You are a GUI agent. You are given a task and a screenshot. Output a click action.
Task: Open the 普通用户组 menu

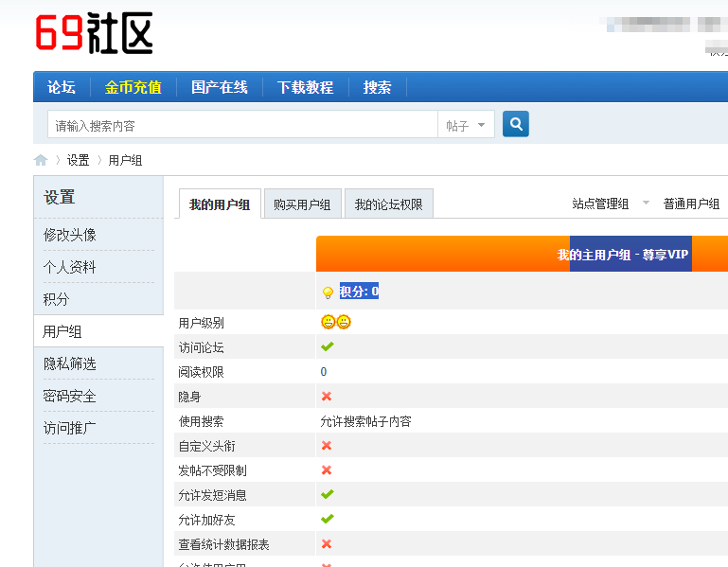[691, 204]
